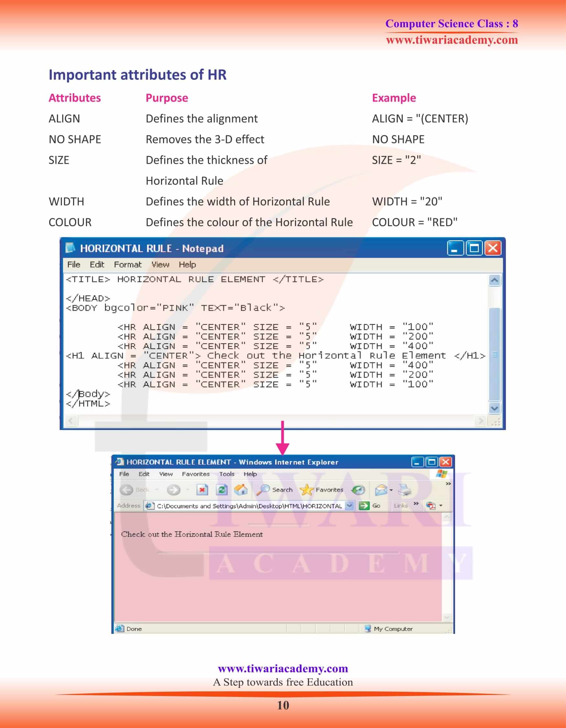The image size is (566, 728).
Task: Click the green Go arrow icon
Action: click(364, 506)
